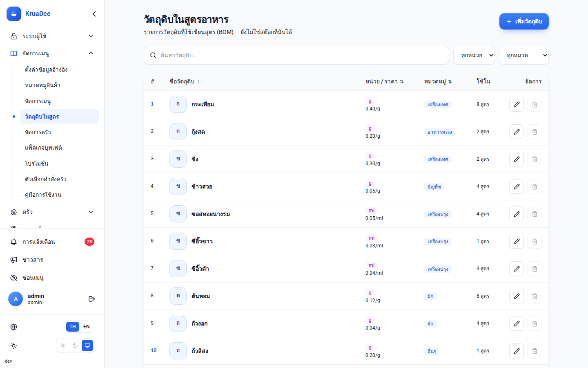Open จัดการครัว menu item
The image size is (588, 368).
[60, 132]
